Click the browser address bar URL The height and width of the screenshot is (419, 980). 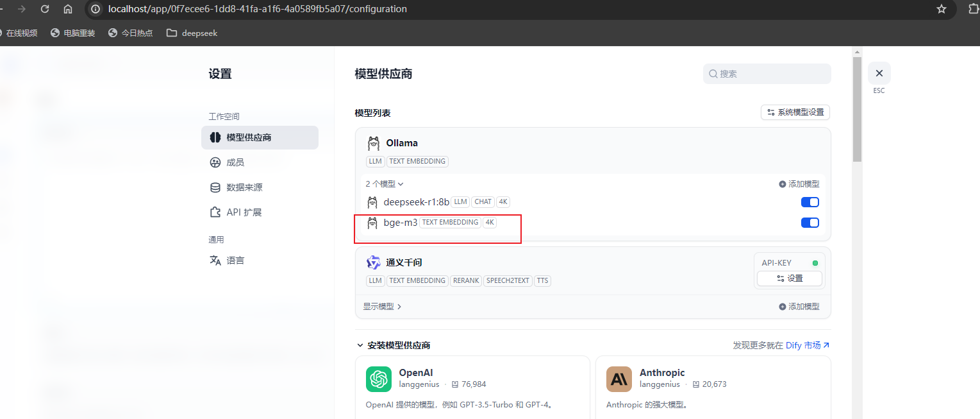point(258,9)
